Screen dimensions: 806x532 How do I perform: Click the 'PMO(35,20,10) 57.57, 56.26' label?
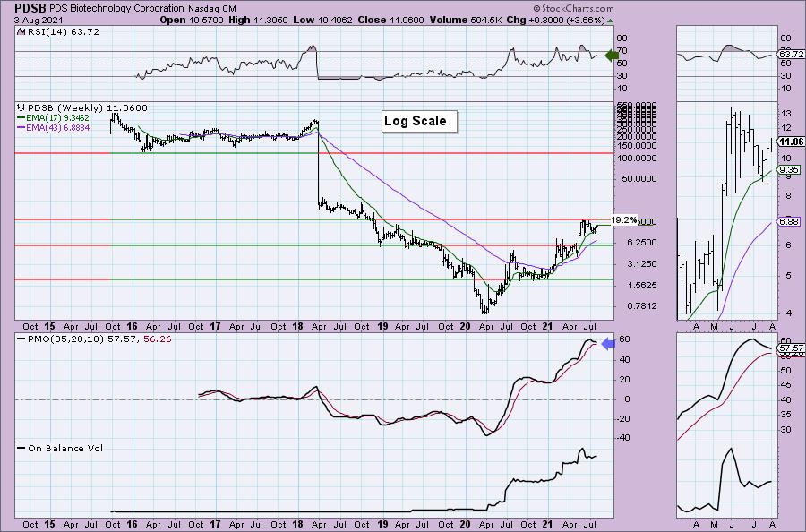pos(99,339)
